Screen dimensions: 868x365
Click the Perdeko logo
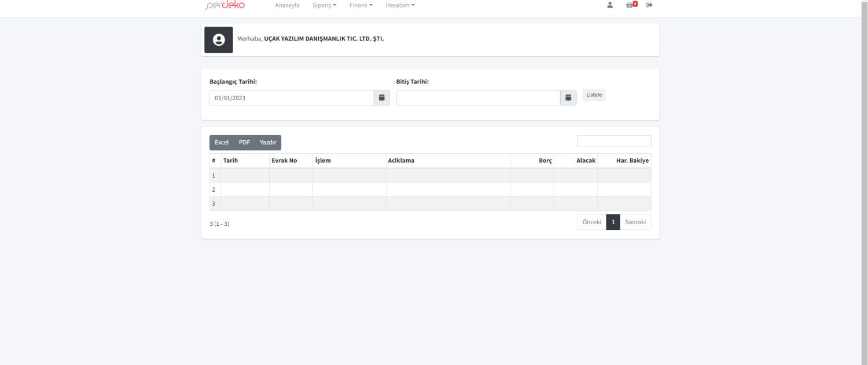point(225,5)
